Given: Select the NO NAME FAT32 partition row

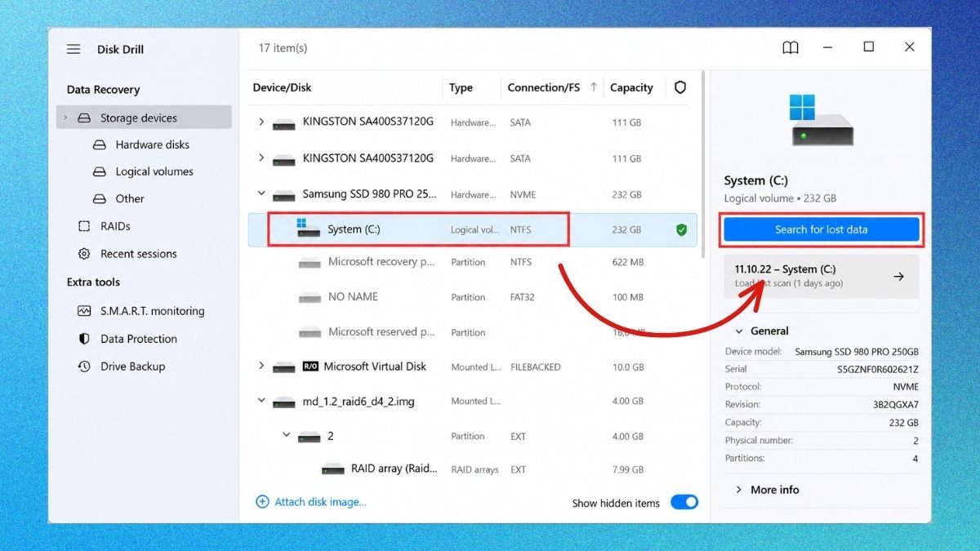Looking at the screenshot, I should click(x=473, y=297).
